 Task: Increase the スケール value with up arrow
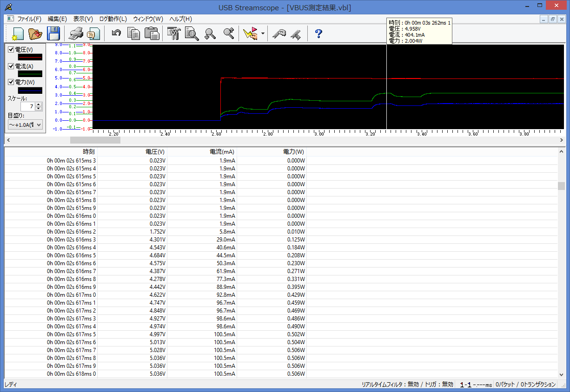pos(39,105)
